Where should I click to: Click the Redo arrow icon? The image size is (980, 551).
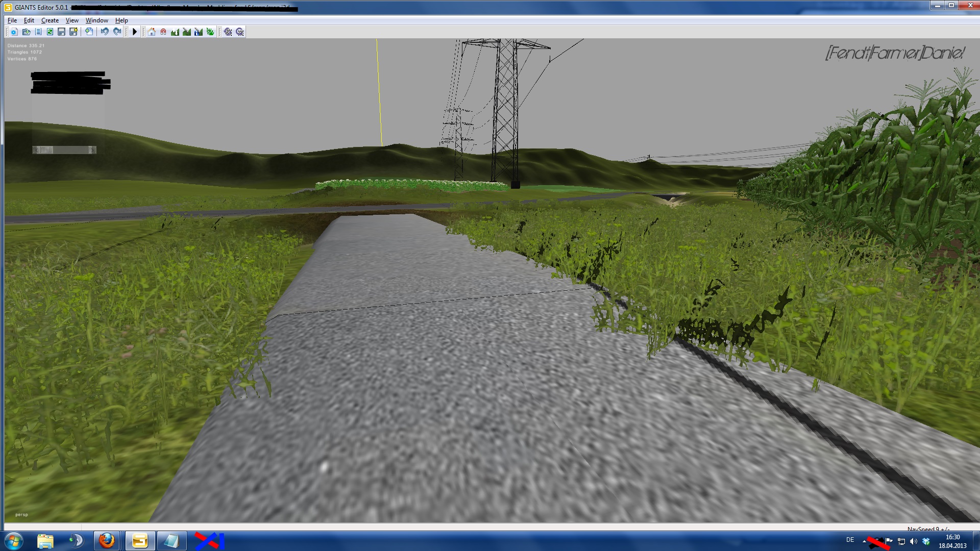coord(117,32)
